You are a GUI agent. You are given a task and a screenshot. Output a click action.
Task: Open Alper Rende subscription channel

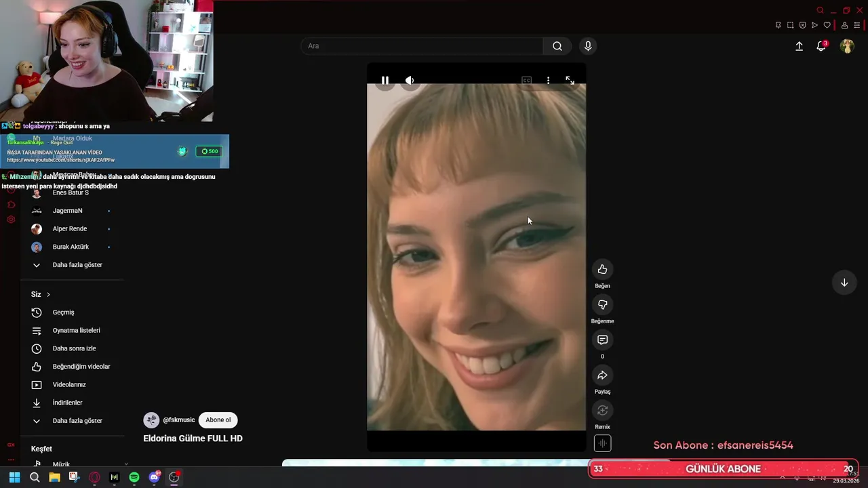point(71,229)
